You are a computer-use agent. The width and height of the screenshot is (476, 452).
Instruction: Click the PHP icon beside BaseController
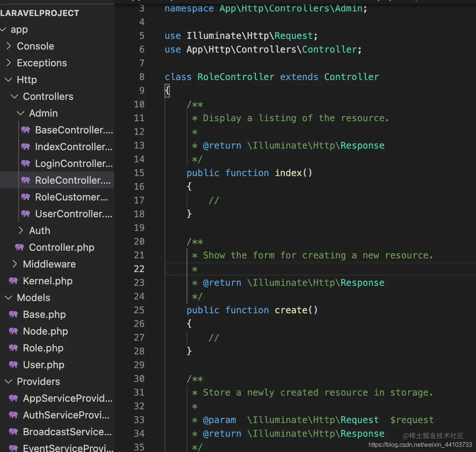(26, 130)
